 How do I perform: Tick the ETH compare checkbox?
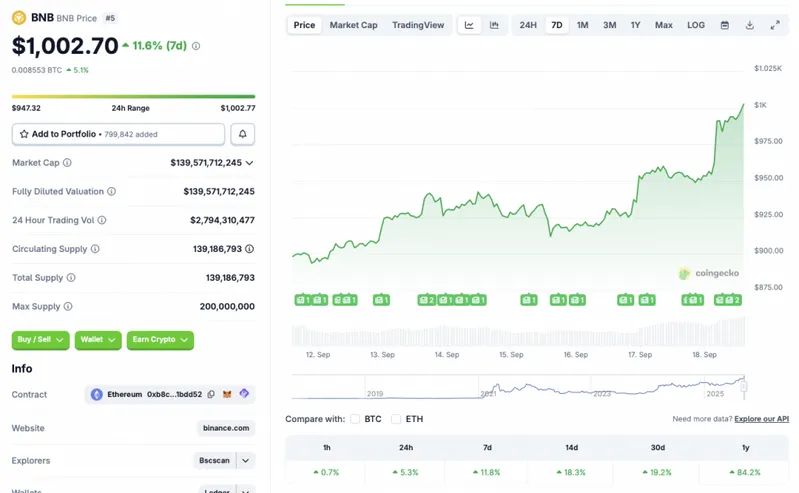pos(396,419)
